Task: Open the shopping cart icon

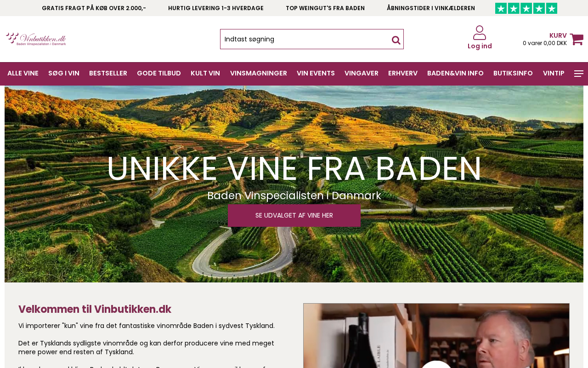Action: point(577,39)
